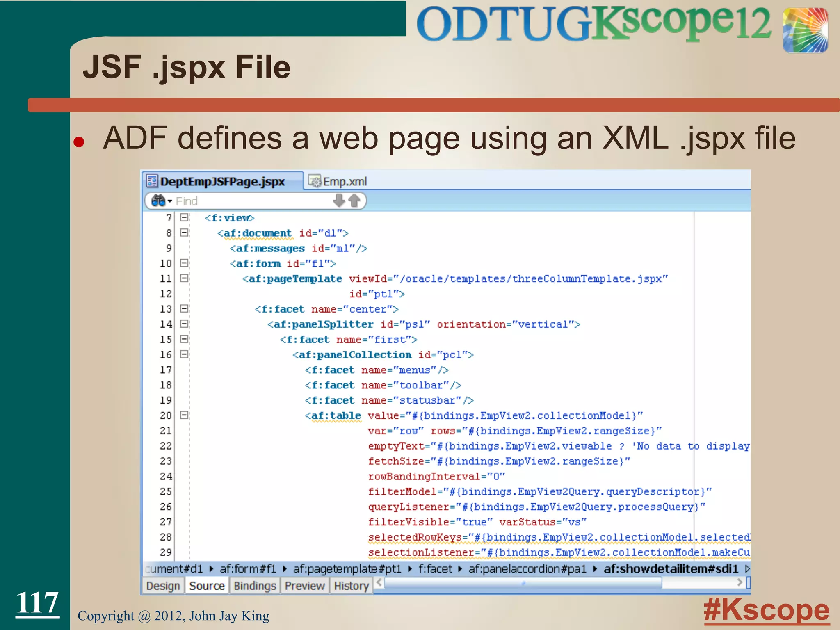Screen dimensions: 840x630
Task: Select af:showdetailitem#sdi1 in the breadcrumb
Action: pyautogui.click(x=671, y=569)
